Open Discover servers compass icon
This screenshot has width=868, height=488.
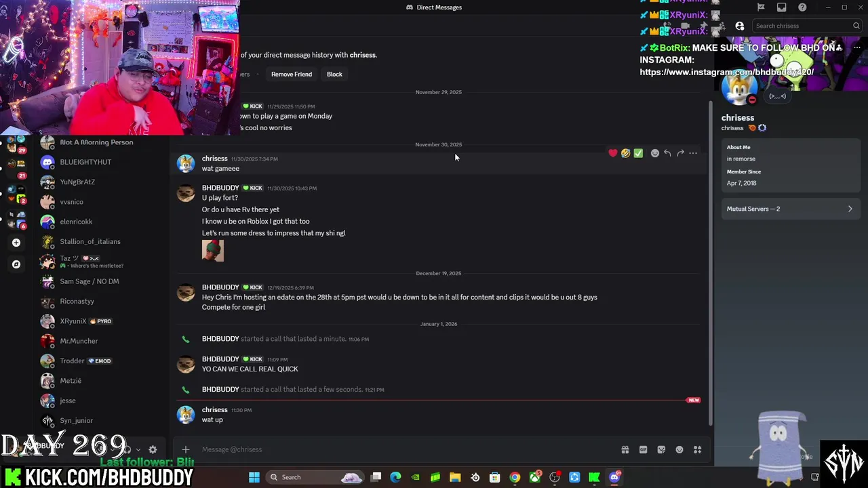click(16, 264)
